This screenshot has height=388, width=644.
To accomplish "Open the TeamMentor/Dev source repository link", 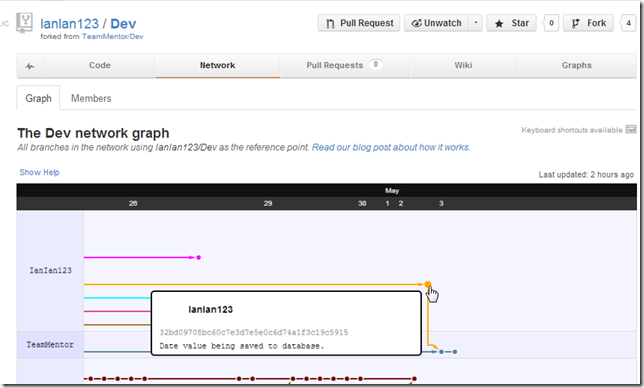I will [x=113, y=37].
